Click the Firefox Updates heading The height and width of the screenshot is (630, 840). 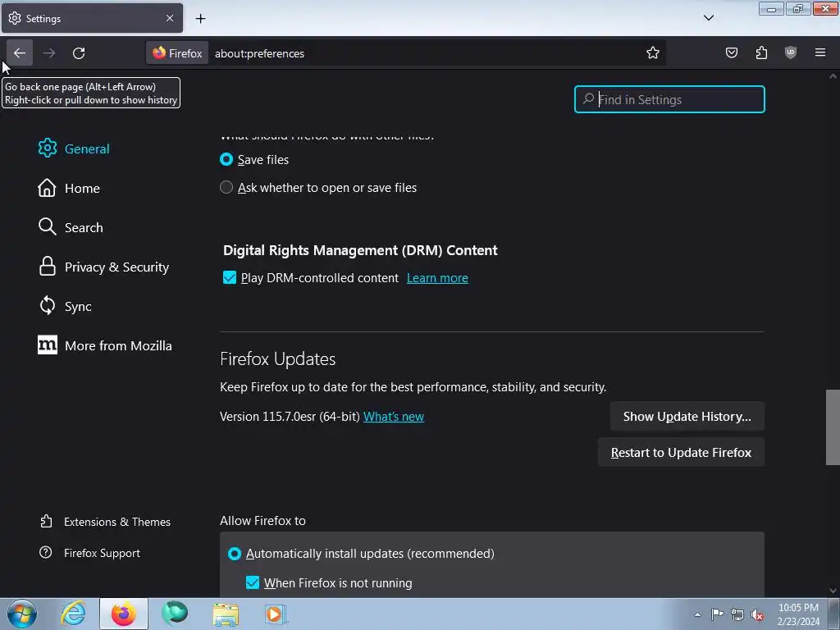pyautogui.click(x=277, y=359)
